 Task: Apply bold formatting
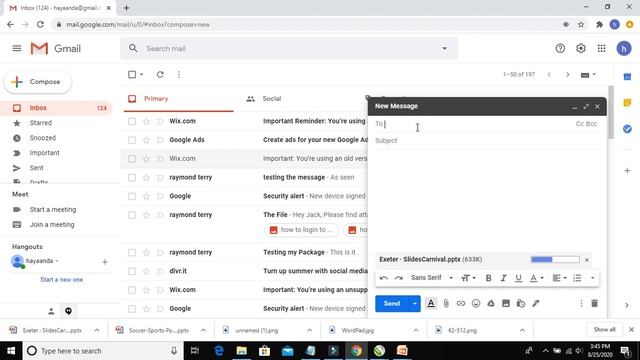tap(488, 278)
